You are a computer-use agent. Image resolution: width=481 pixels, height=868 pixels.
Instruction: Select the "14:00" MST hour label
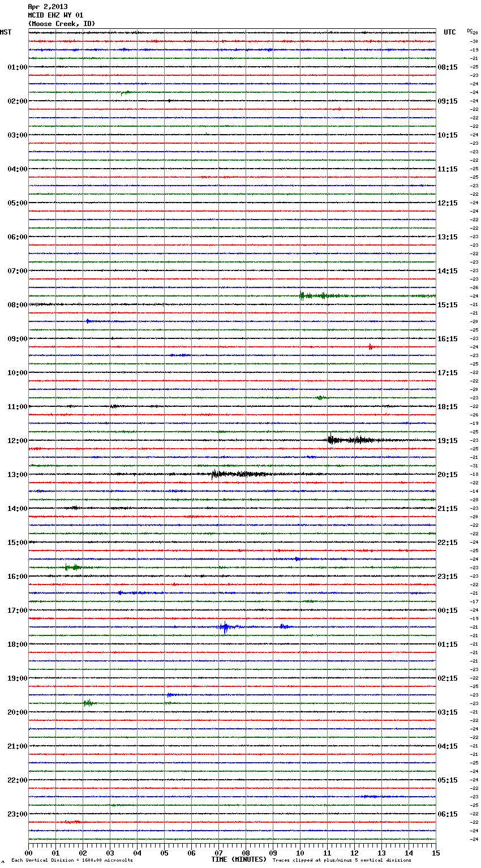pos(17,509)
